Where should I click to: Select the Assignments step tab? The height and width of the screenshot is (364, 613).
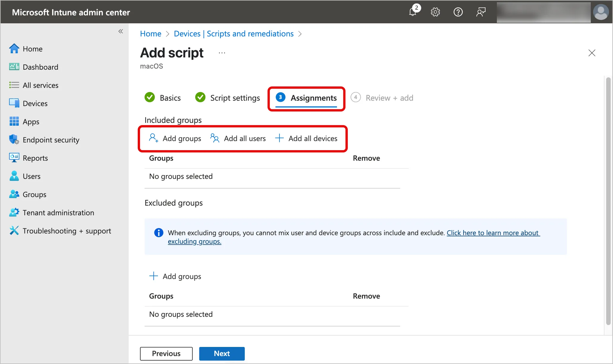[x=313, y=98]
